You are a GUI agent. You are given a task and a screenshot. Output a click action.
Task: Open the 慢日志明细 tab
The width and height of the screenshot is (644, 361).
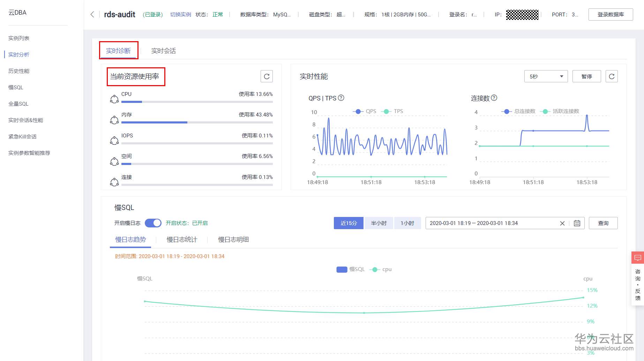click(233, 240)
